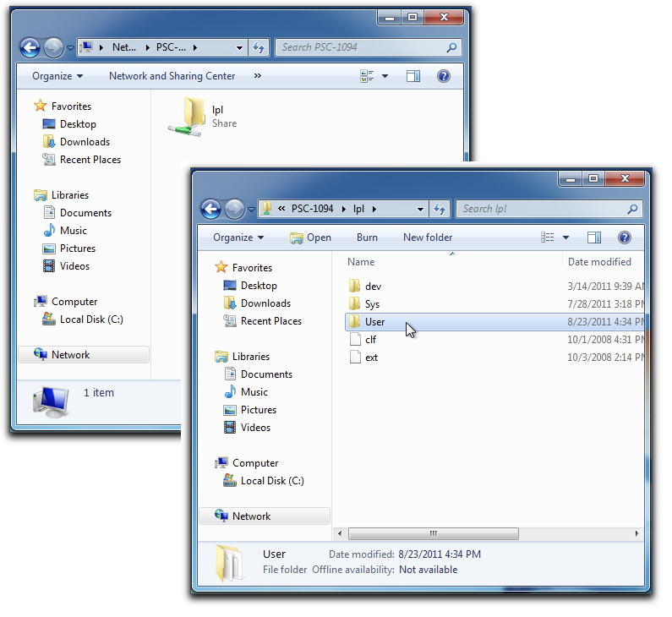Image resolution: width=672 pixels, height=617 pixels.
Task: Click horizontal scrollbar left arrow
Action: [340, 534]
